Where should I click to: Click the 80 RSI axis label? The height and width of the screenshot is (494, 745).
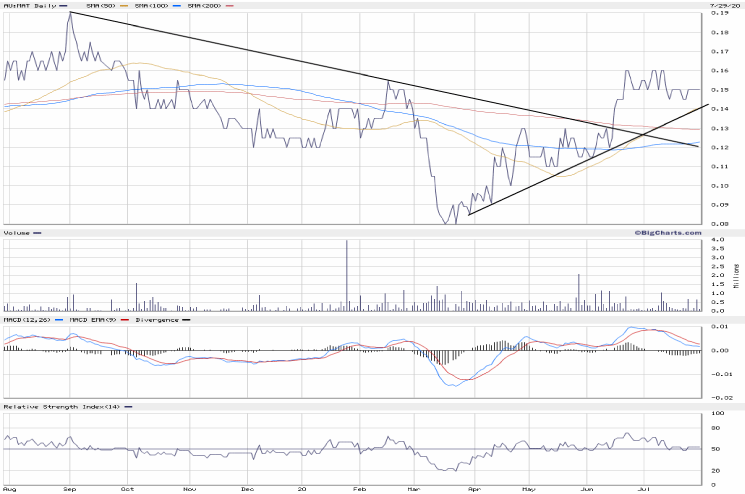pos(716,428)
